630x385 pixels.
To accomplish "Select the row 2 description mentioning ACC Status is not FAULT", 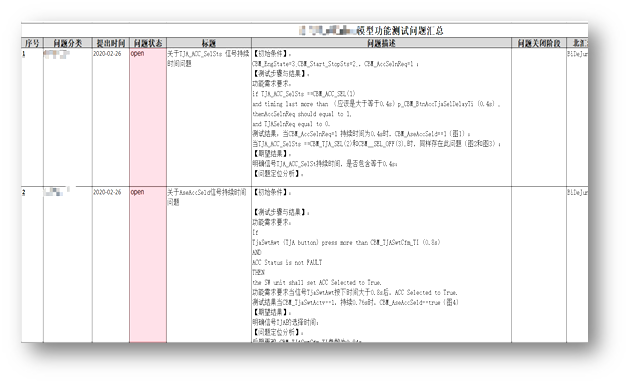I will tap(381, 264).
